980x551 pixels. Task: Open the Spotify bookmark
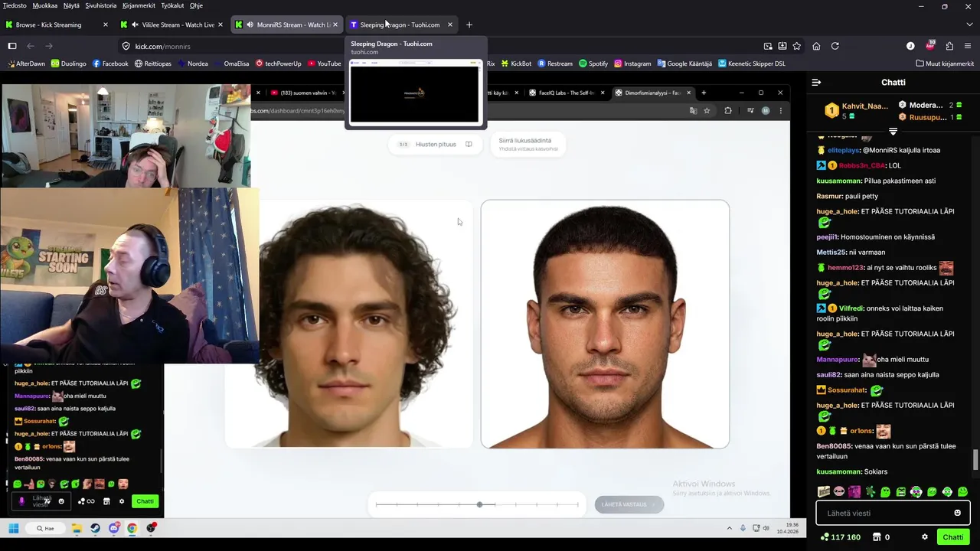(x=593, y=64)
